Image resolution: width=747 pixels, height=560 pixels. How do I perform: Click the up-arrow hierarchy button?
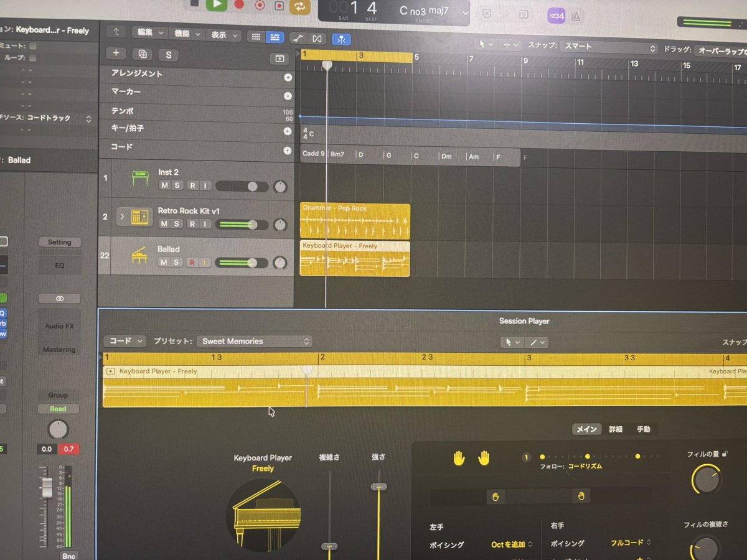[x=116, y=32]
